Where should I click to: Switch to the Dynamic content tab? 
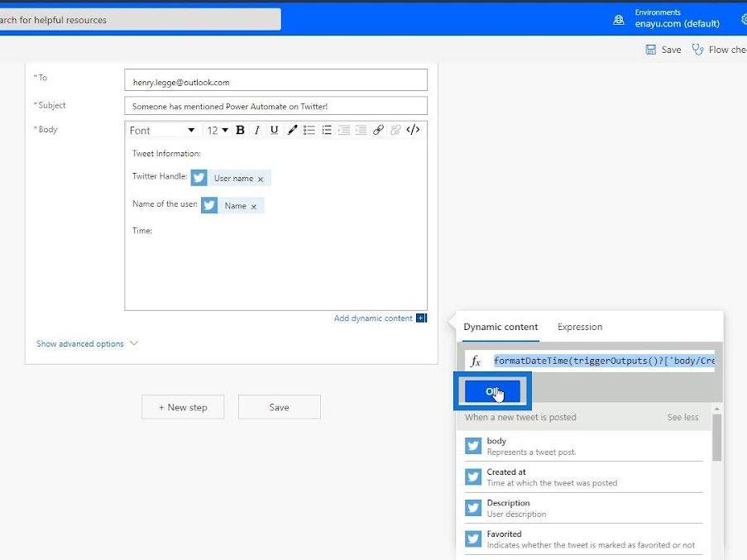[500, 327]
